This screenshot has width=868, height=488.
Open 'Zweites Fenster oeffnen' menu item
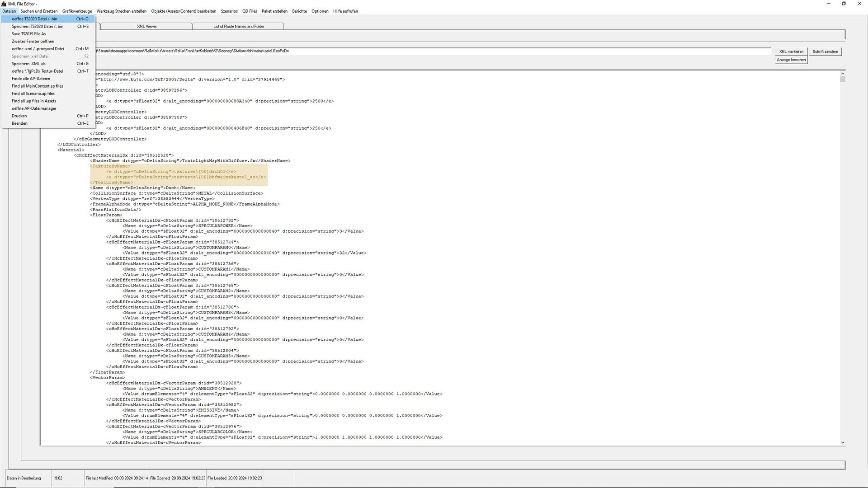[x=33, y=41]
